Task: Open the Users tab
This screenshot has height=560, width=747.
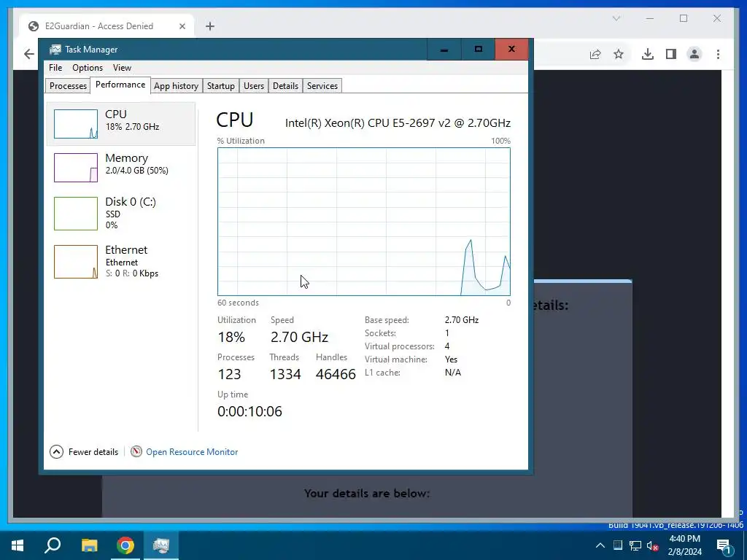Action: [253, 86]
